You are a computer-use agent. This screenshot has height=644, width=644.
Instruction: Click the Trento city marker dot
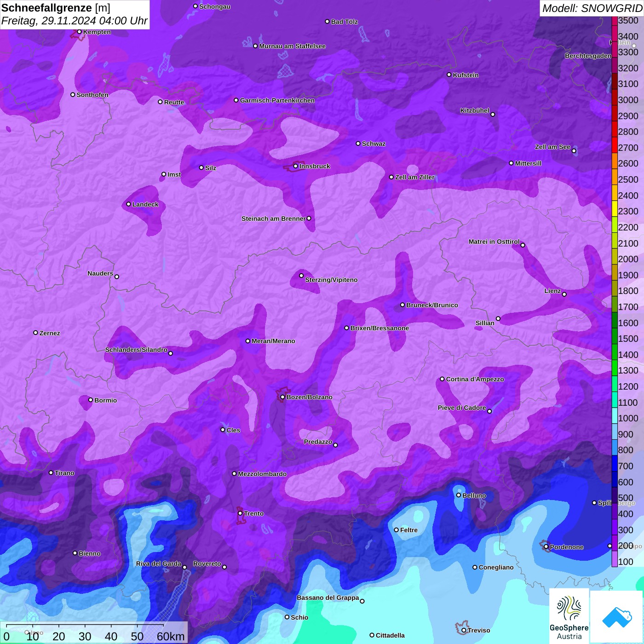click(x=240, y=513)
